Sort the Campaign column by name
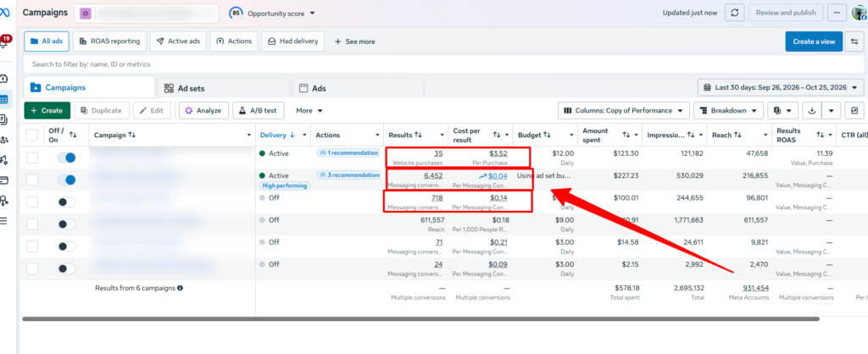This screenshot has height=354, width=868. click(x=131, y=135)
